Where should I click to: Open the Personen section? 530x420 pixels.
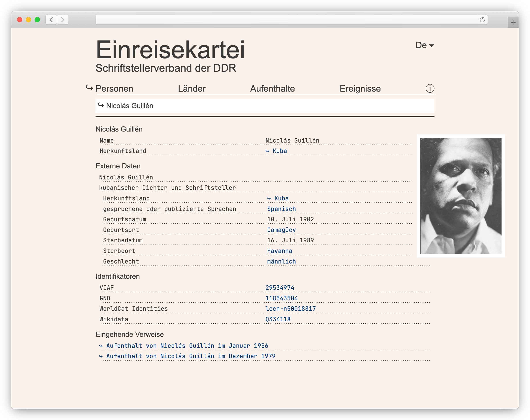coord(114,89)
